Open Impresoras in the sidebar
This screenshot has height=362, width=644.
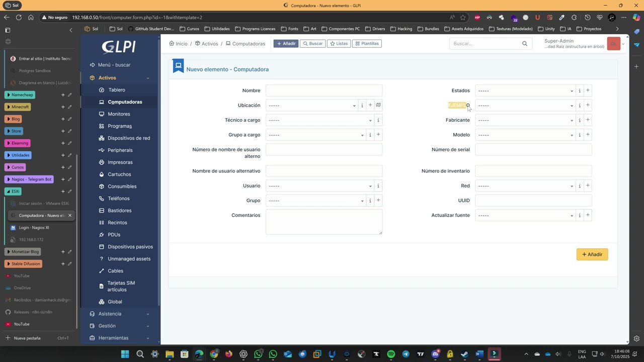pyautogui.click(x=120, y=162)
